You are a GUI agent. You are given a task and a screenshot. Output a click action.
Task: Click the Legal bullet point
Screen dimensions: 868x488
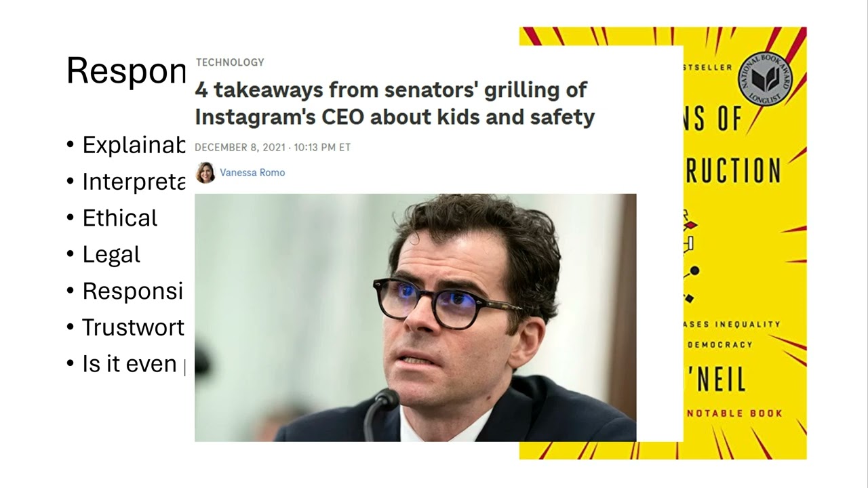(104, 255)
